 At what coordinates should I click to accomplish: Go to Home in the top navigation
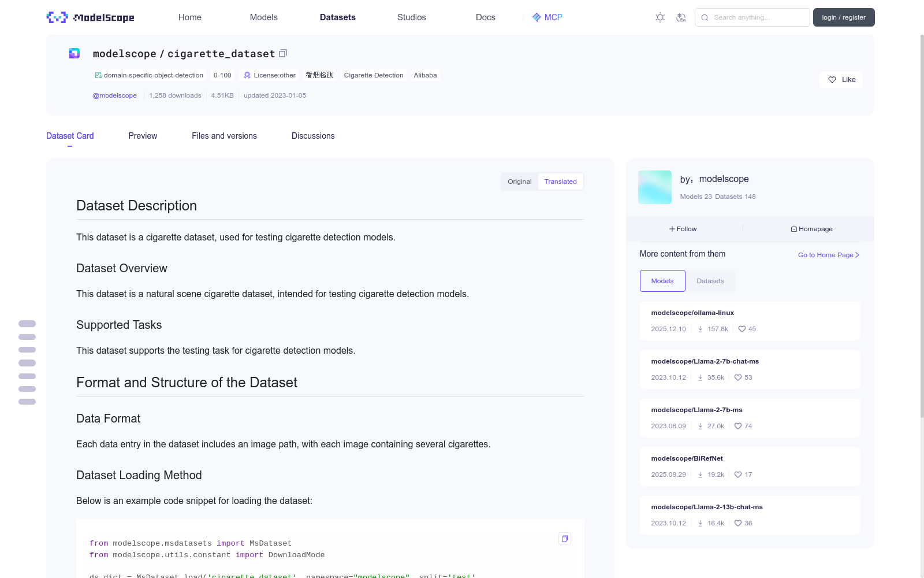pos(190,17)
